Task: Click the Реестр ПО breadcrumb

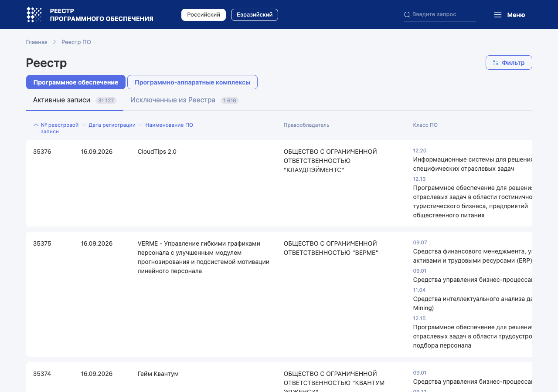Action: pyautogui.click(x=76, y=42)
